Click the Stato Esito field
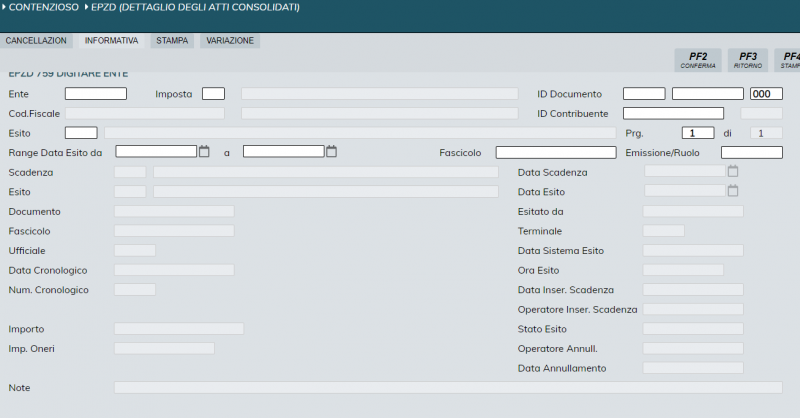 [693, 329]
